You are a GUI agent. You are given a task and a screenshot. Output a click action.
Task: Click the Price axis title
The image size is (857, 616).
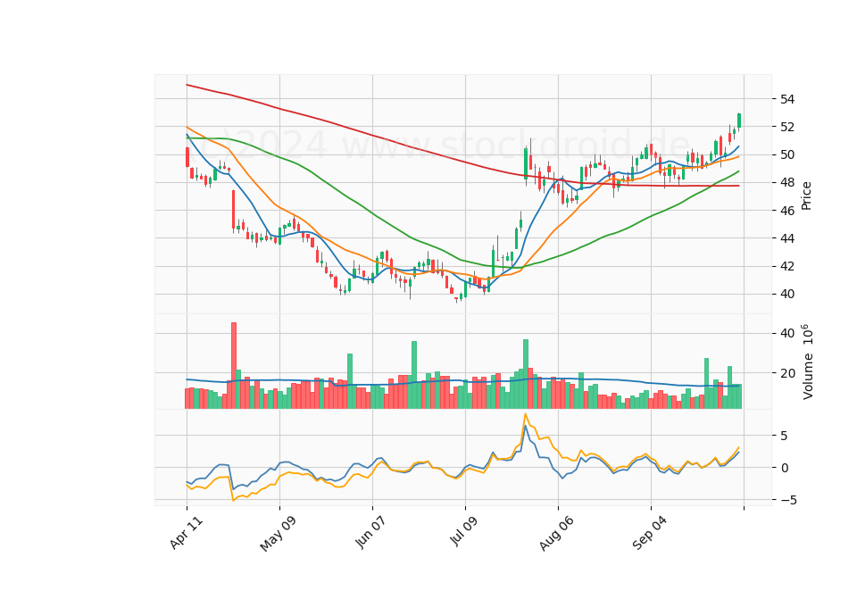[806, 196]
